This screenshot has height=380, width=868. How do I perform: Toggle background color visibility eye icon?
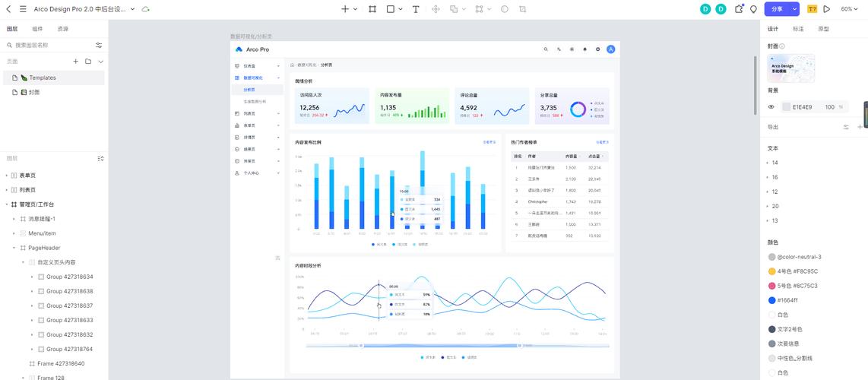click(x=771, y=107)
